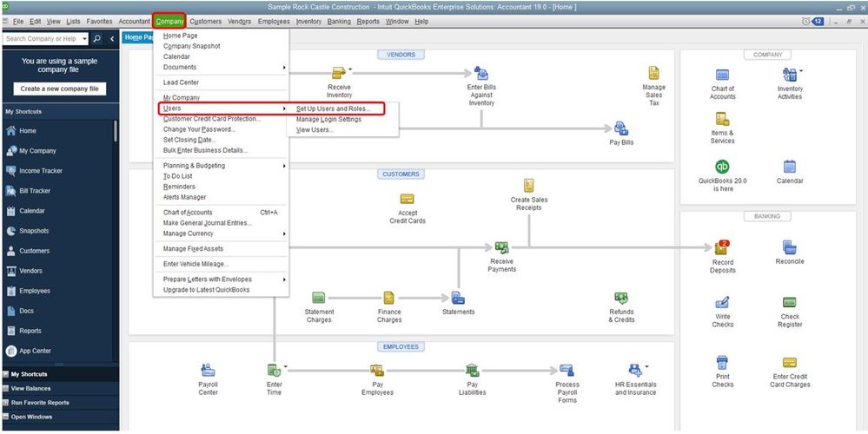Viewport: 868px width, 434px height.
Task: Open search scope dropdown arrow
Action: pyautogui.click(x=84, y=39)
